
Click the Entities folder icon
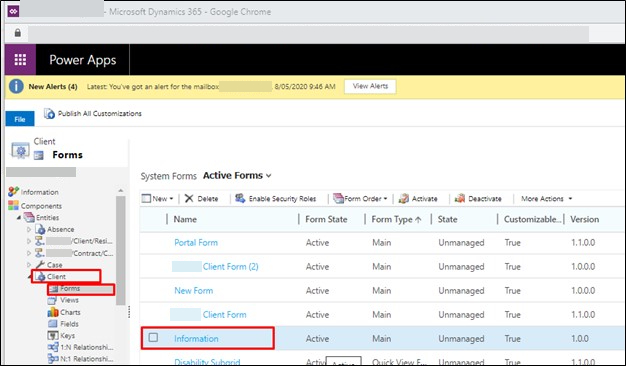(29, 218)
